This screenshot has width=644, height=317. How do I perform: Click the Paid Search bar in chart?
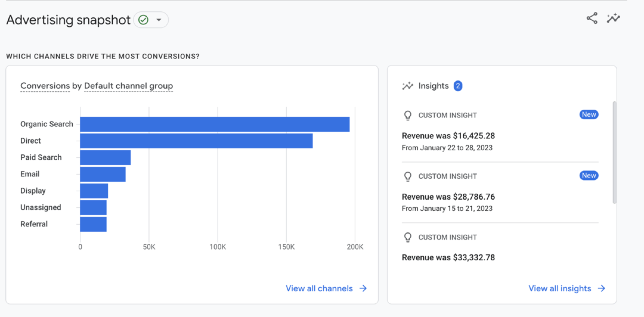tap(105, 158)
